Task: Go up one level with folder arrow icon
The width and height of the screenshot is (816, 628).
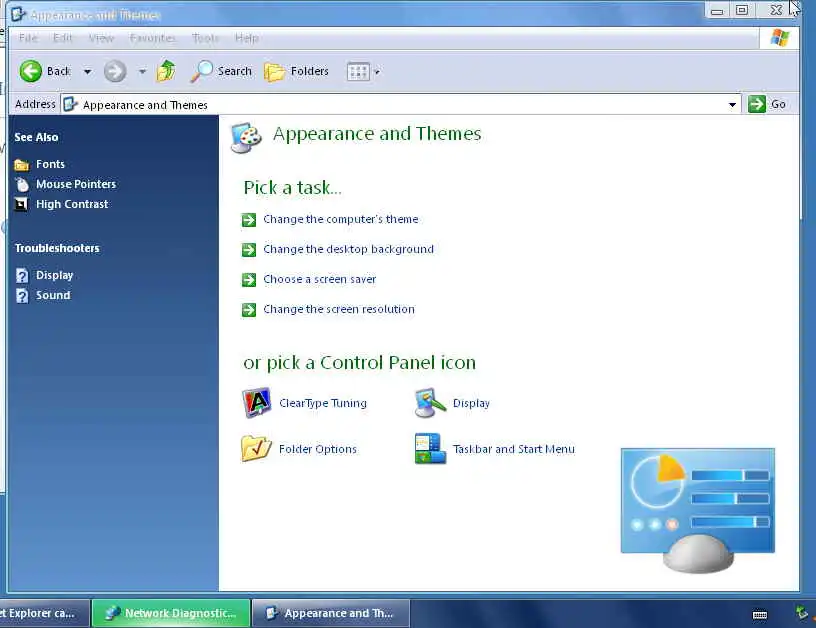Action: [166, 71]
